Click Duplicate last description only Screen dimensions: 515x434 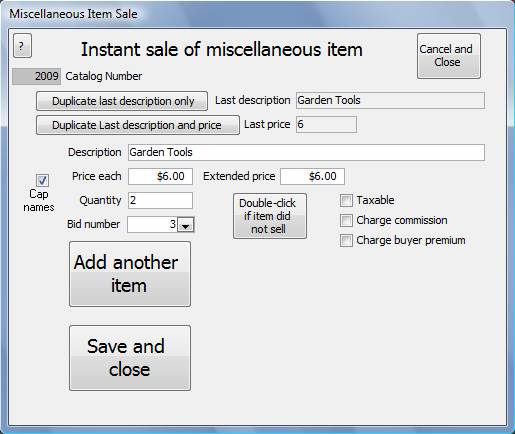122,101
